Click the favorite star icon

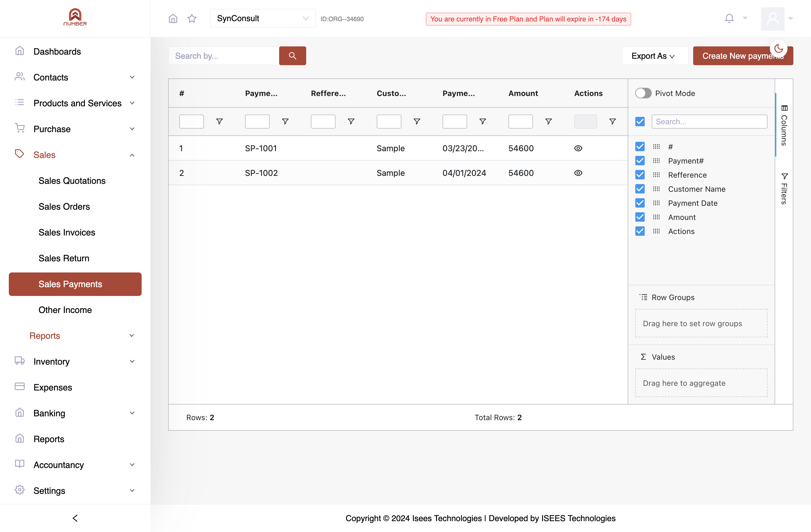pos(192,18)
